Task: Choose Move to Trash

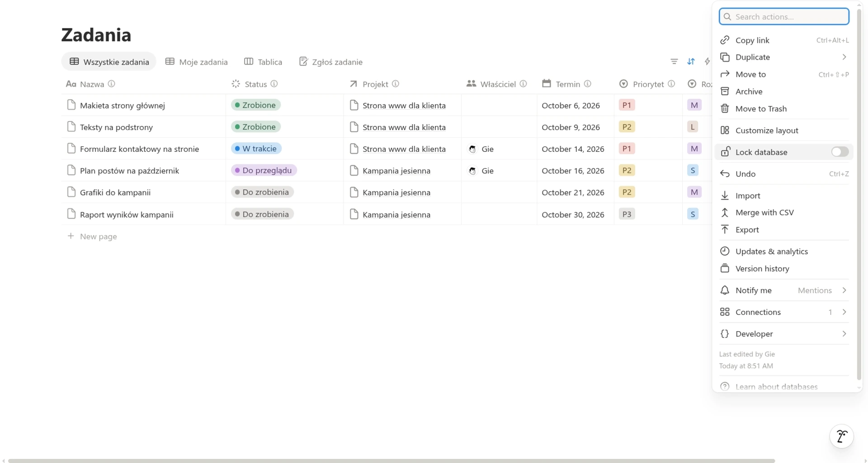Action: pos(783,108)
